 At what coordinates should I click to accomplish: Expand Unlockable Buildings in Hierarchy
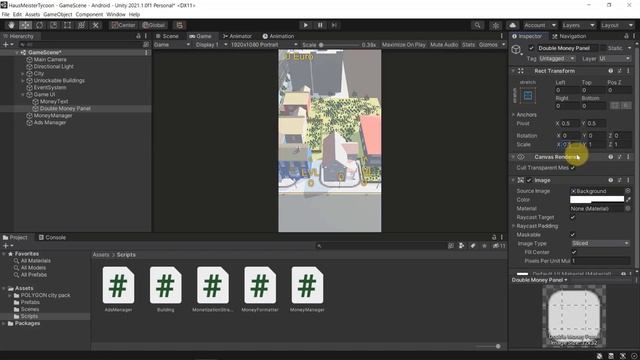tap(22, 81)
